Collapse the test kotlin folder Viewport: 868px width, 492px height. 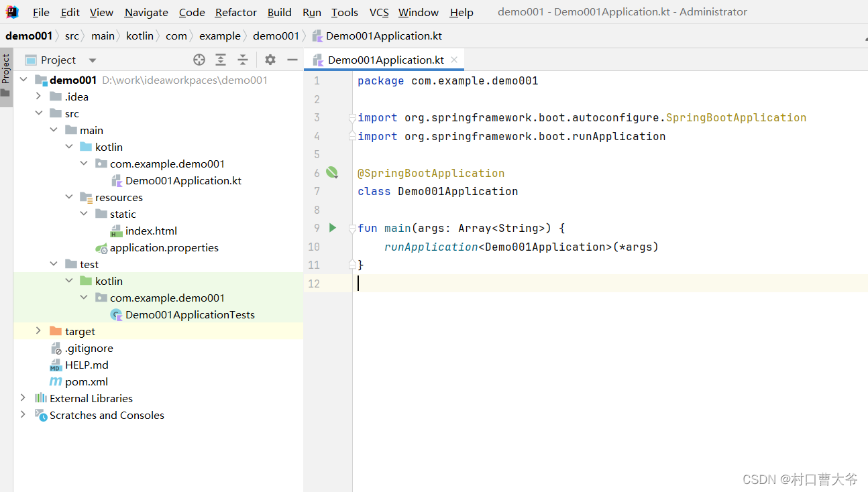(69, 280)
